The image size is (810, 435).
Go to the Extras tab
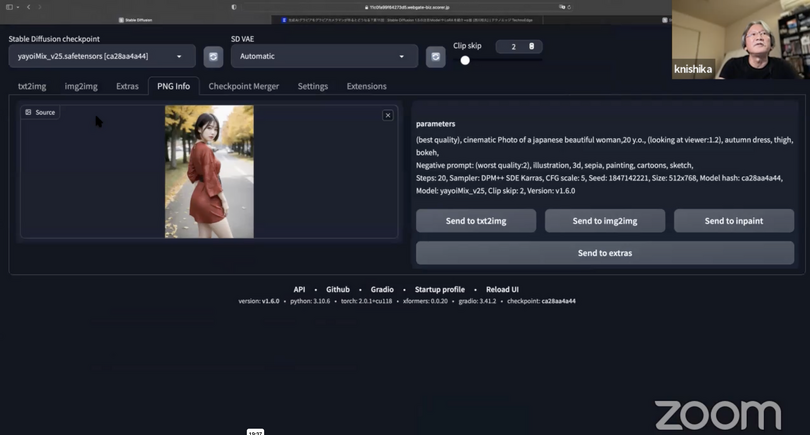click(127, 86)
